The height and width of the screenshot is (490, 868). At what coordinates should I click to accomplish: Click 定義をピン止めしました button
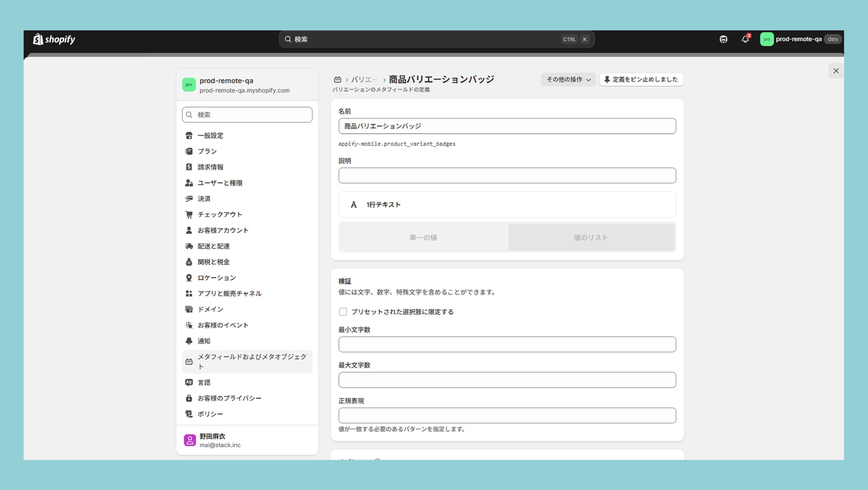tap(641, 80)
